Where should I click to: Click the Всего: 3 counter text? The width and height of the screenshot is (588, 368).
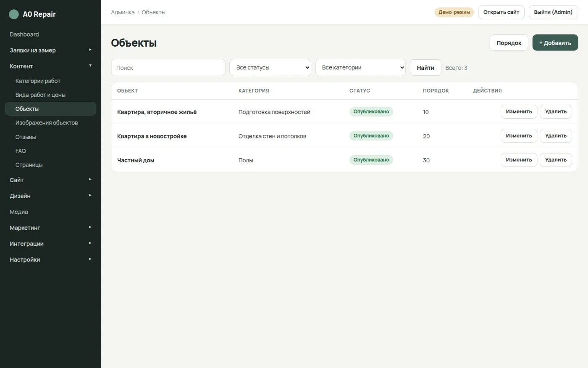coord(456,68)
